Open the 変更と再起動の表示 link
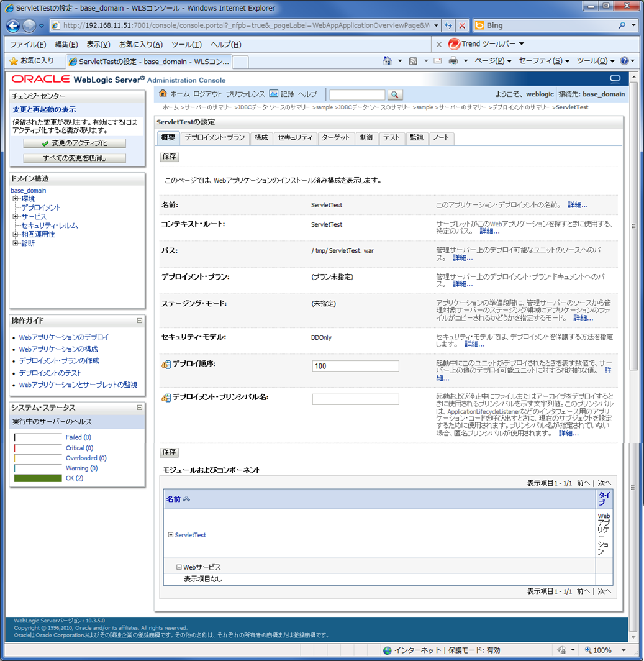The height and width of the screenshot is (661, 644). coord(44,109)
